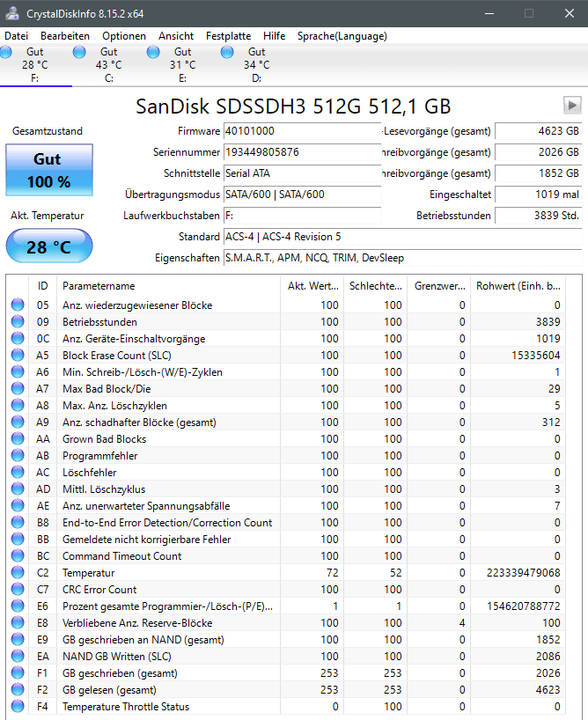Click the Schnittstelle field Serial ATA
The height and width of the screenshot is (720, 588).
coord(302,173)
